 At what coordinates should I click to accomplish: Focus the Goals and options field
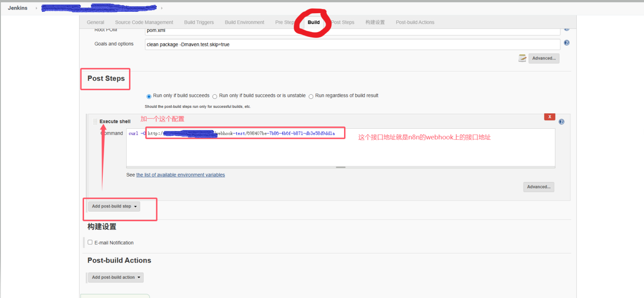click(353, 44)
